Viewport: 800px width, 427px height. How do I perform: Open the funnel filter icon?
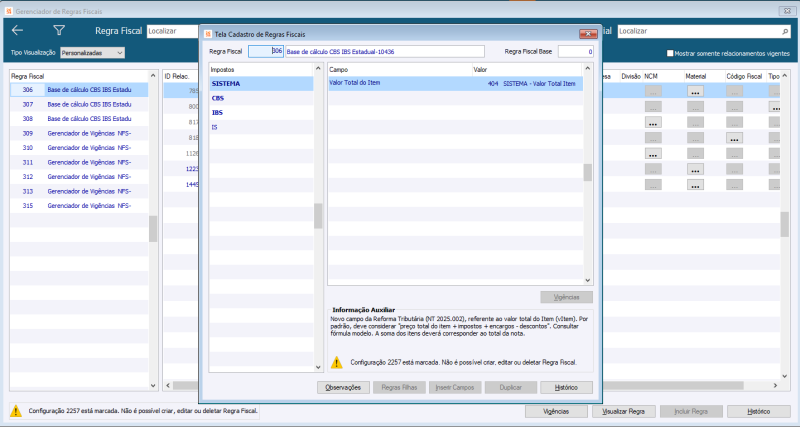(x=59, y=31)
